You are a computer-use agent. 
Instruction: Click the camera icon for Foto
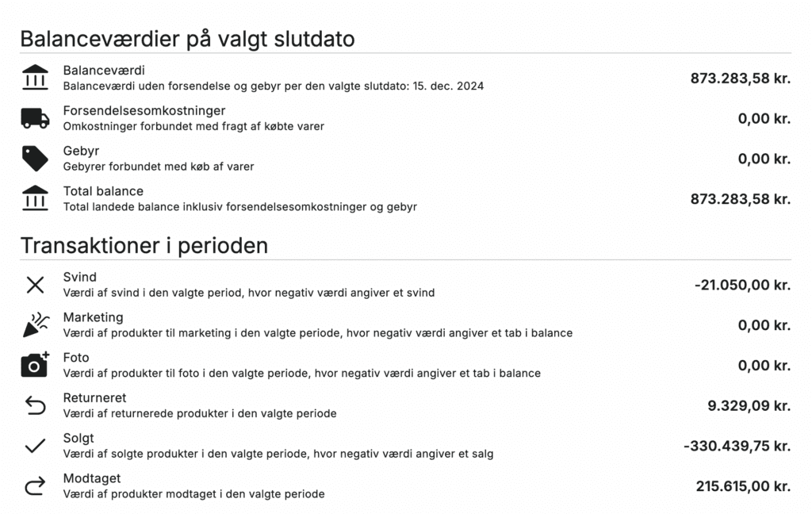tap(35, 365)
